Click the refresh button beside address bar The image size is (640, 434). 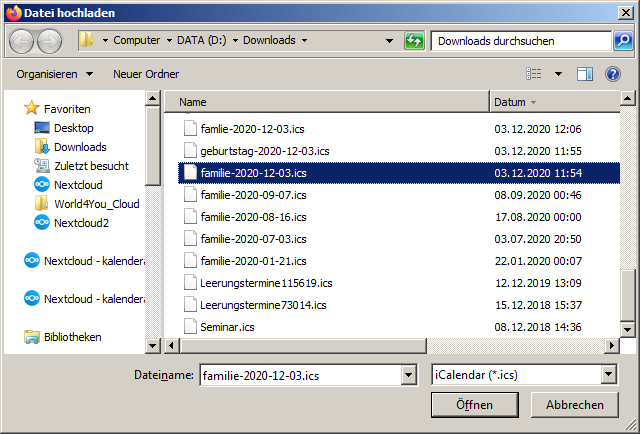coord(414,41)
